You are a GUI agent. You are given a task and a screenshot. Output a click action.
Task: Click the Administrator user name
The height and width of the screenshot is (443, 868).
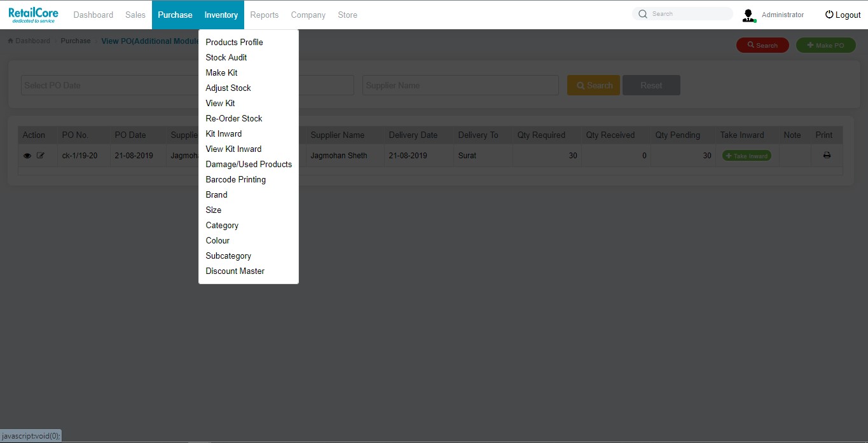(783, 15)
